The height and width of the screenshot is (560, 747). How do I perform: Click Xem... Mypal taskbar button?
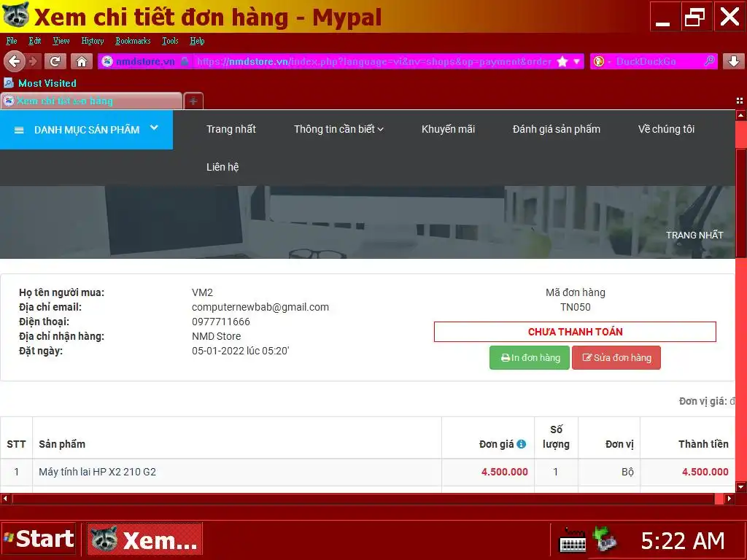click(144, 539)
